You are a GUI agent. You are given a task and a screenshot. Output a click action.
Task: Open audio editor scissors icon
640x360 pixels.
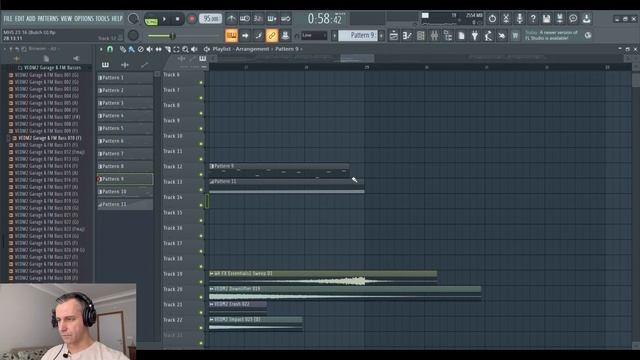click(506, 18)
